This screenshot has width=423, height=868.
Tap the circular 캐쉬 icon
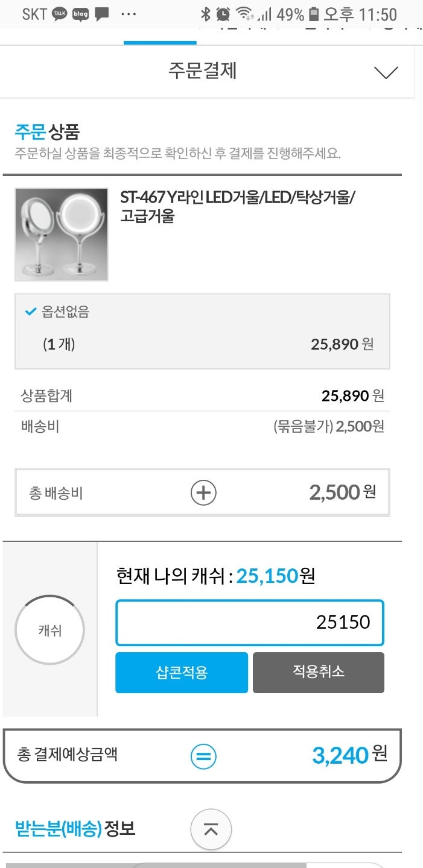(x=49, y=629)
